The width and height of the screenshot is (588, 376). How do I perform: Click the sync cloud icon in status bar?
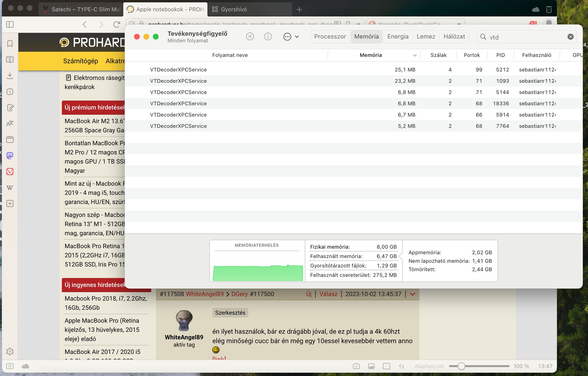[x=25, y=366]
